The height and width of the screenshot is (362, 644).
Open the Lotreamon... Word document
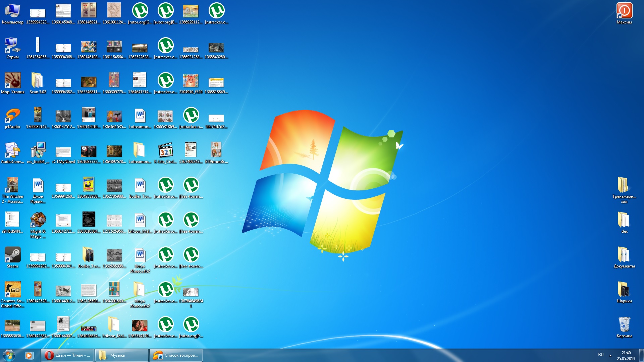(x=140, y=118)
